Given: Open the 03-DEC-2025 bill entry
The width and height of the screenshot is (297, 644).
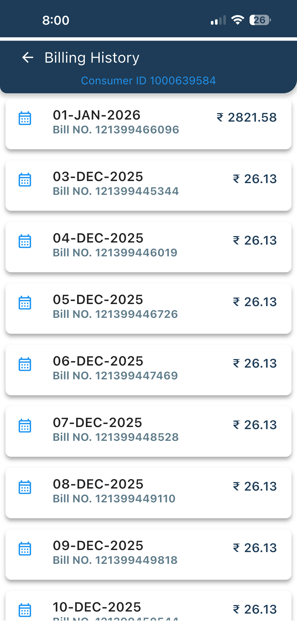Looking at the screenshot, I should coord(98,176).
